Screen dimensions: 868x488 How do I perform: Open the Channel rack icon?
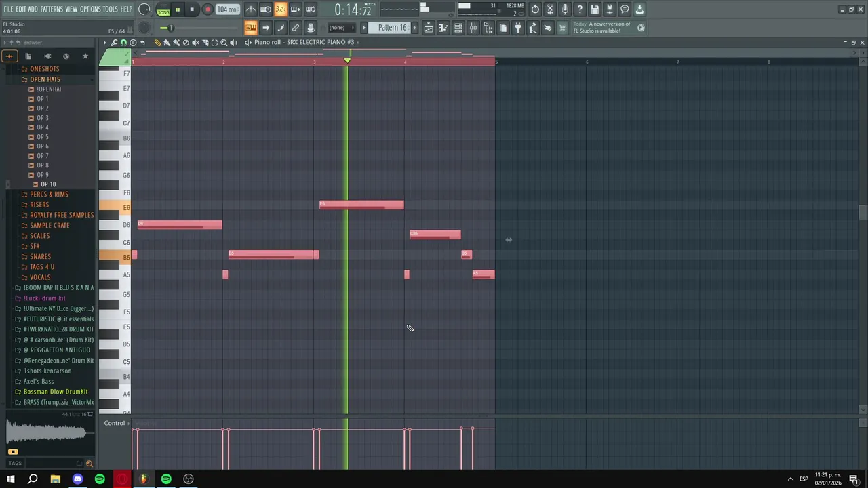[x=458, y=28]
